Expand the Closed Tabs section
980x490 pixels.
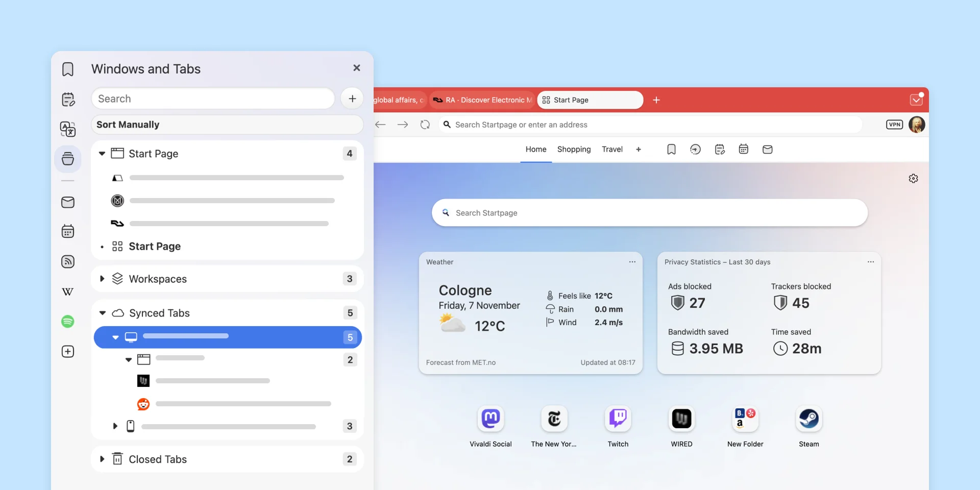point(102,459)
